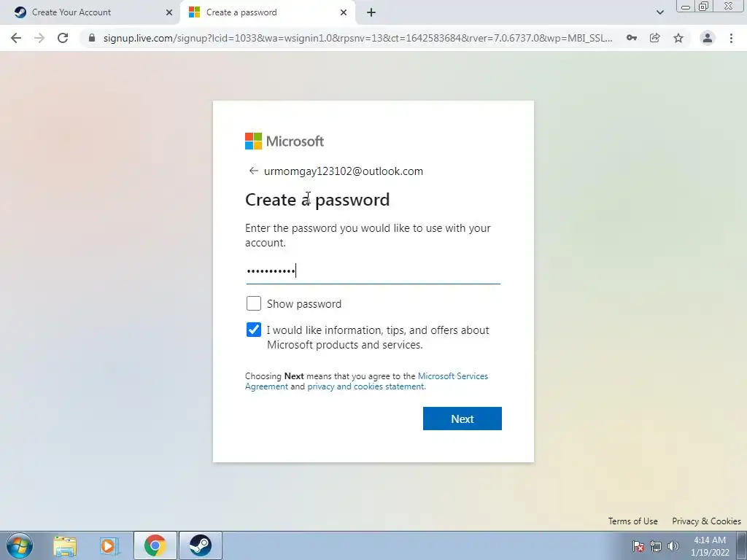Reload the current page
Screen dimensions: 747x560
click(63, 38)
